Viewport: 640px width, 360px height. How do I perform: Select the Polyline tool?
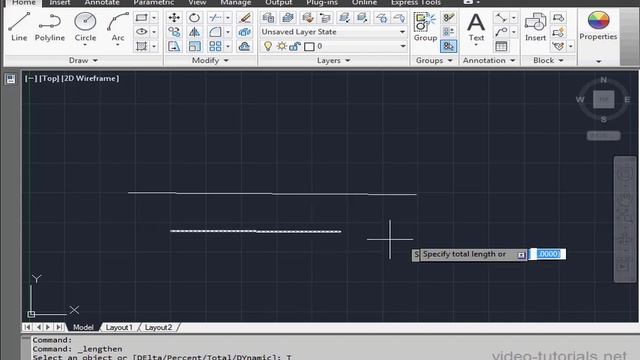point(49,27)
